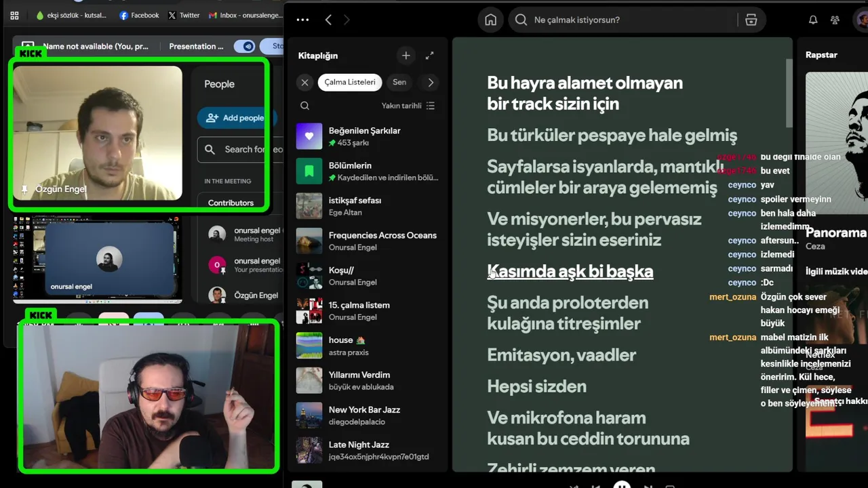Screen dimensions: 868x488
Task: Clear library filter with the X button
Action: pos(304,82)
